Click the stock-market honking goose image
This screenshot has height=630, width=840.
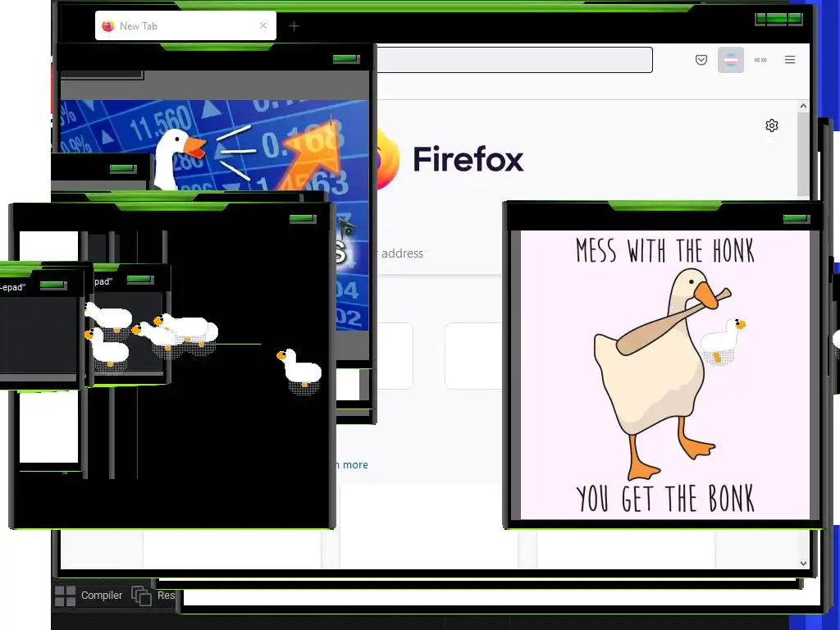click(214, 146)
